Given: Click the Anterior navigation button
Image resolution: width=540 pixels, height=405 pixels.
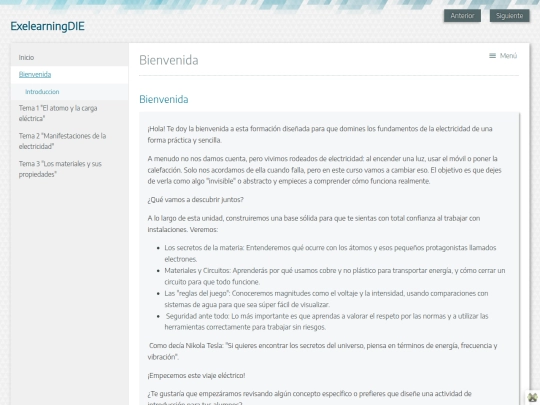Looking at the screenshot, I should coord(462,16).
